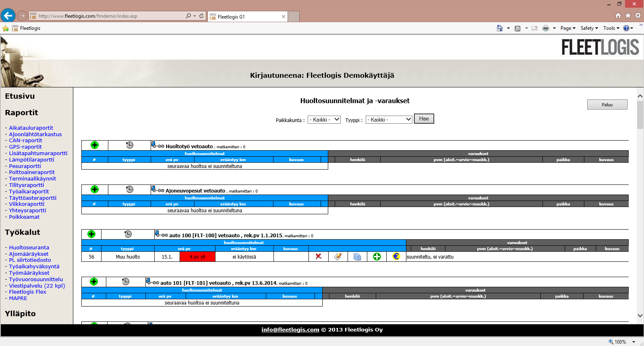Add plan for auto 100 [FLT-100]

(x=91, y=234)
